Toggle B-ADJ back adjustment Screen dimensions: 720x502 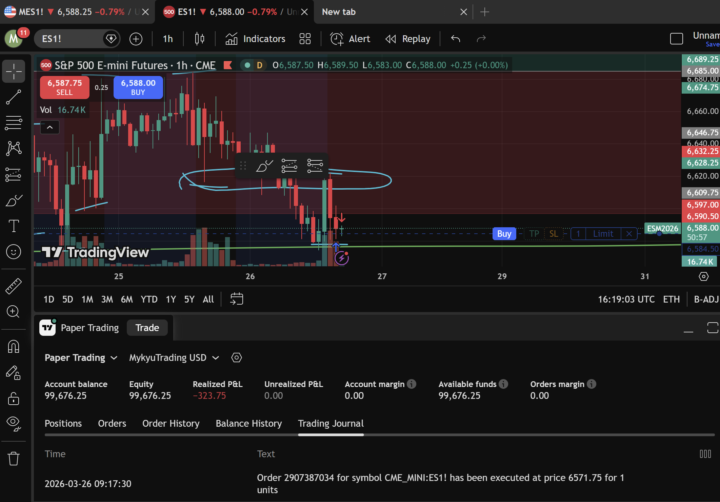[706, 299]
